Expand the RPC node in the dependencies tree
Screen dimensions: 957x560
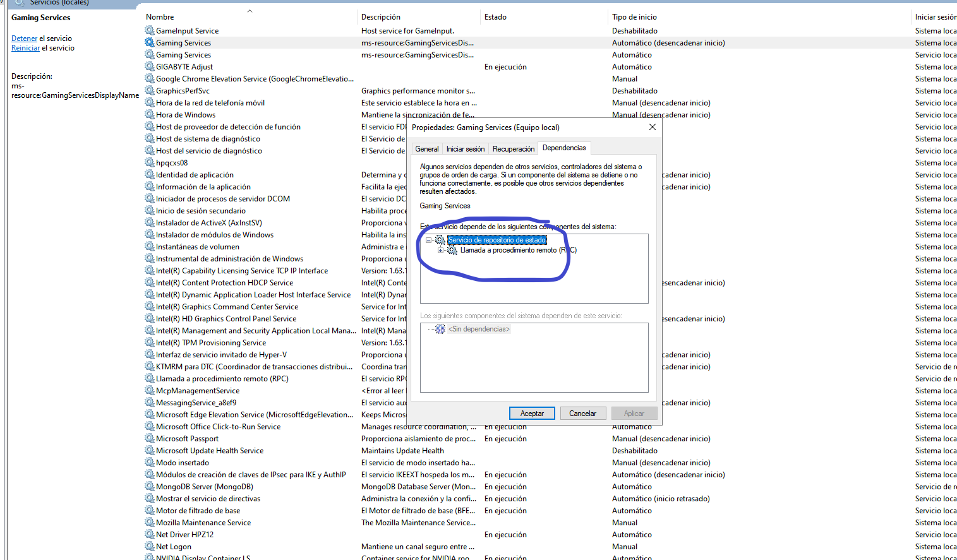(x=440, y=250)
